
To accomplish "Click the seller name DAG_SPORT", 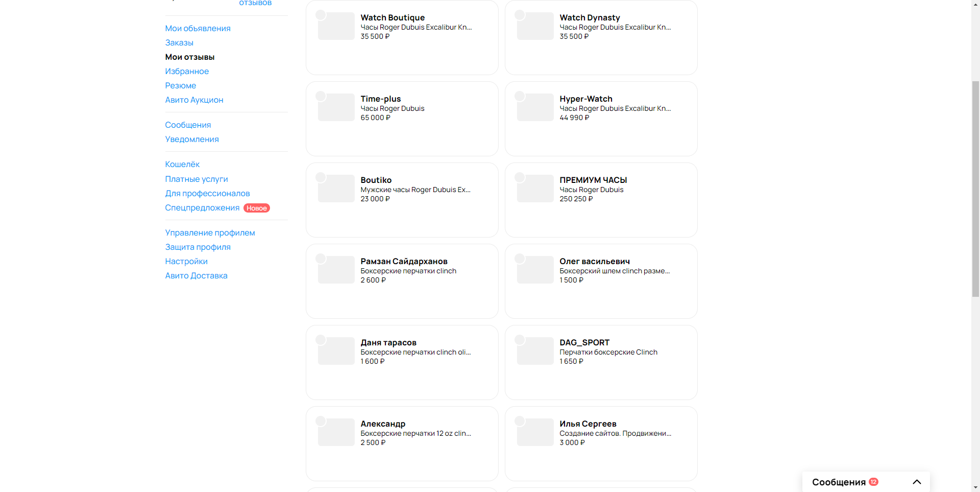I will pyautogui.click(x=584, y=343).
